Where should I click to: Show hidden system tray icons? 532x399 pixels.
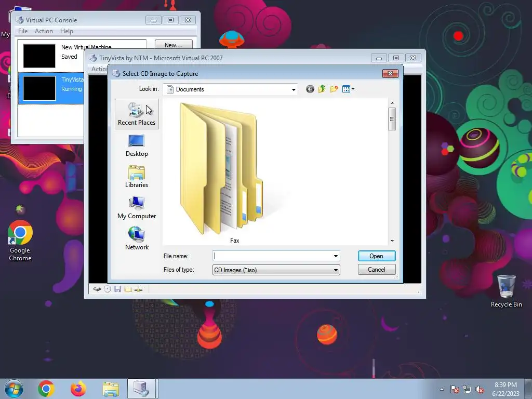(x=442, y=389)
